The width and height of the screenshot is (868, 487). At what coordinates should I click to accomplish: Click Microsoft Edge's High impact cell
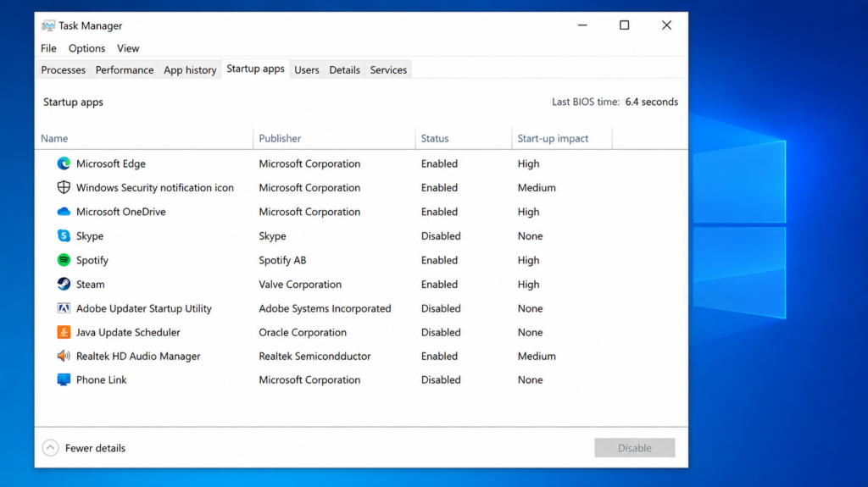click(528, 163)
